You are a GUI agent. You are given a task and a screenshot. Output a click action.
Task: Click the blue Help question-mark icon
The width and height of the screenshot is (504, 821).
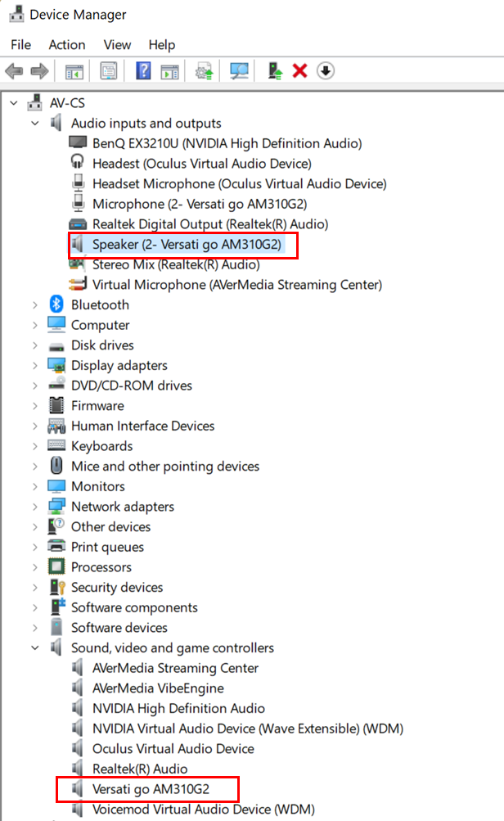tap(143, 71)
